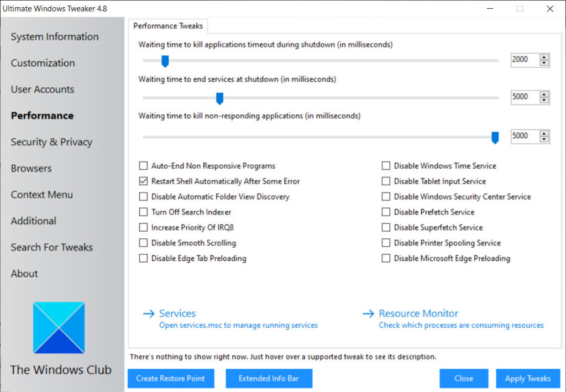Viewport: 566px width, 392px height.
Task: Check Disable Windows Time Service
Action: 386,165
